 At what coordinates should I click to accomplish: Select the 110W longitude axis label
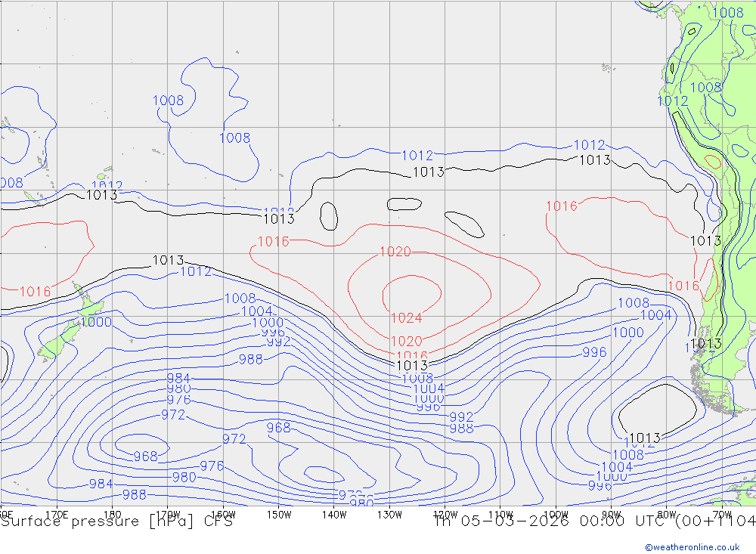click(x=500, y=515)
